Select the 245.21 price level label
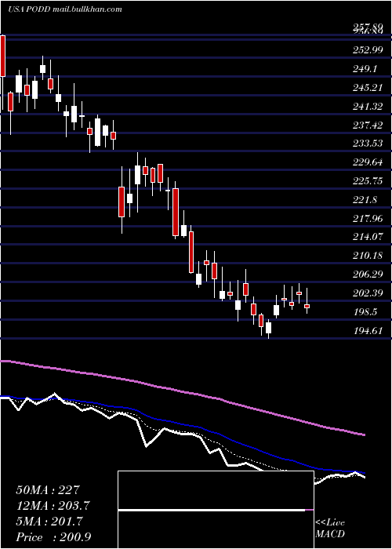This screenshot has height=549, width=392. [x=368, y=88]
